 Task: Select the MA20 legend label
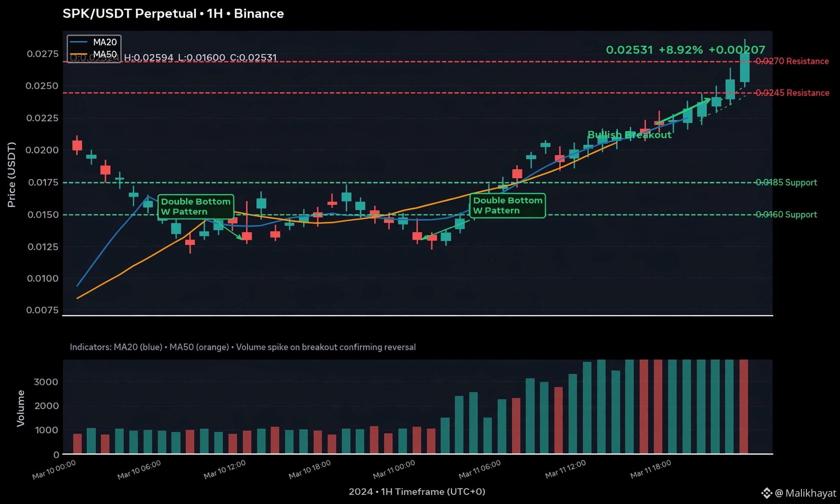(x=105, y=42)
